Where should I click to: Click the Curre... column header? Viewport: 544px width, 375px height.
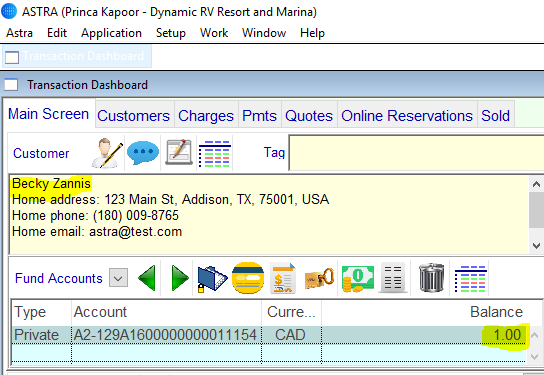(x=291, y=312)
